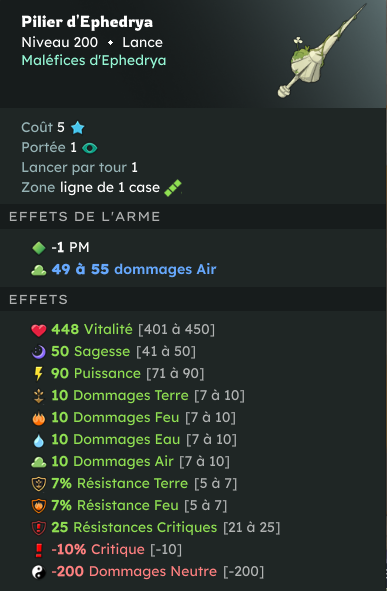Click the shield Résistance Feu icon
Viewport: 387px width, 591px height.
click(38, 505)
